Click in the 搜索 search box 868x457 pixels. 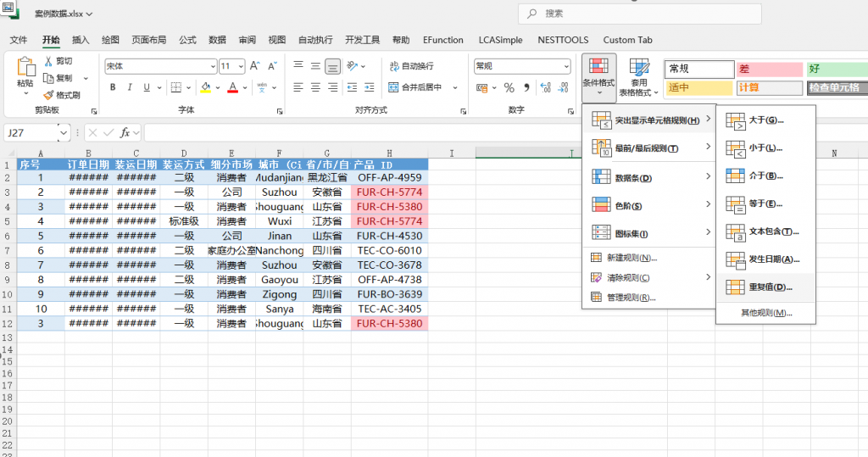coord(639,14)
